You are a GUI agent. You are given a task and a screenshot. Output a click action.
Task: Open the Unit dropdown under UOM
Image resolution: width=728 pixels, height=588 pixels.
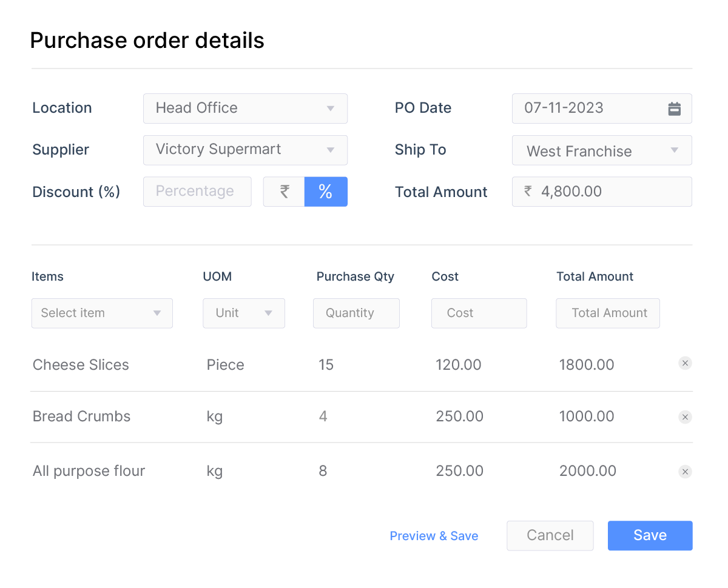[244, 313]
